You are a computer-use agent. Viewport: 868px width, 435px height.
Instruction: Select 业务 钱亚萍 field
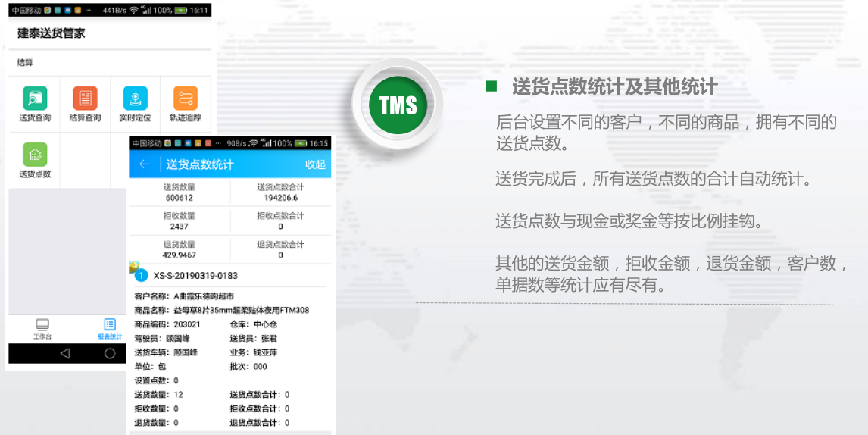click(254, 352)
